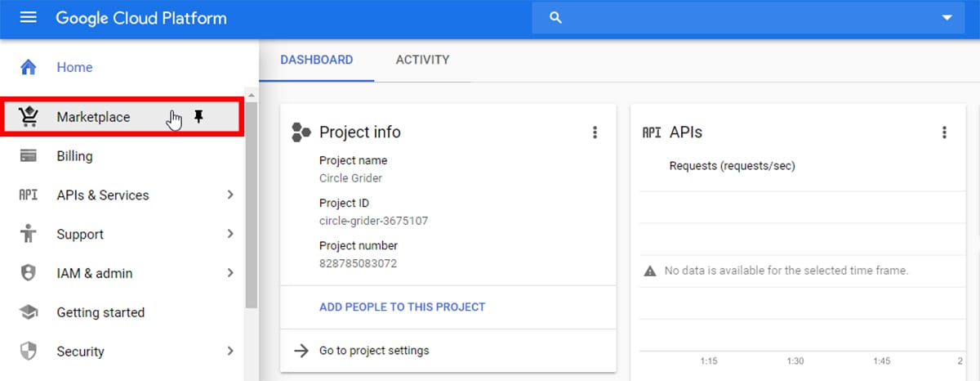This screenshot has height=381, width=980.
Task: Switch to the ACTIVITY tab
Action: [422, 60]
